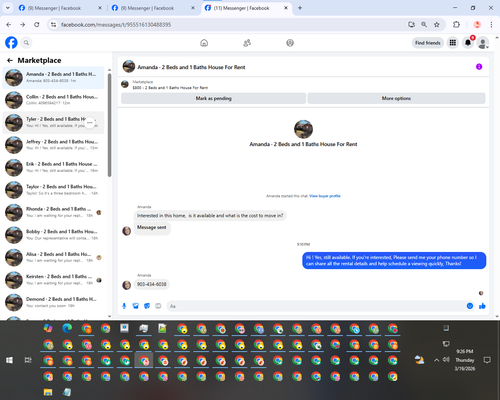Screen dimensions: 500x400
Task: Open Copilot icon on taskbar
Action: pyautogui.click(x=48, y=328)
